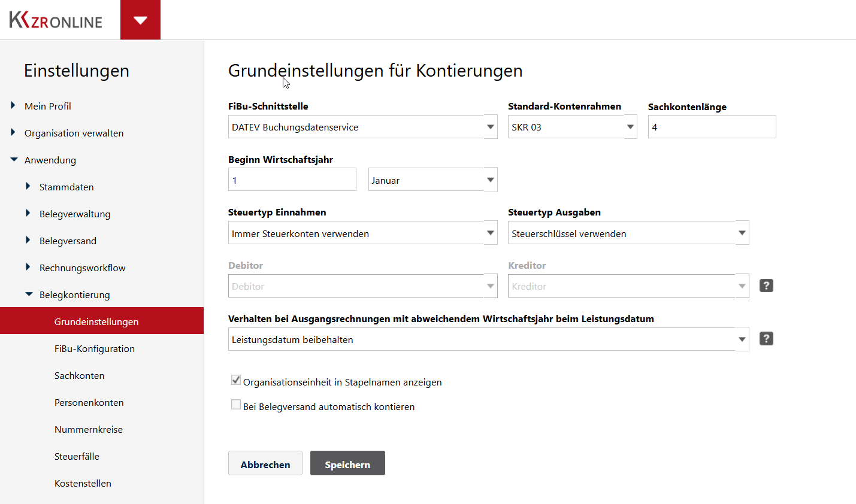
Task: Open help icon next to Kreditor field
Action: tap(766, 286)
